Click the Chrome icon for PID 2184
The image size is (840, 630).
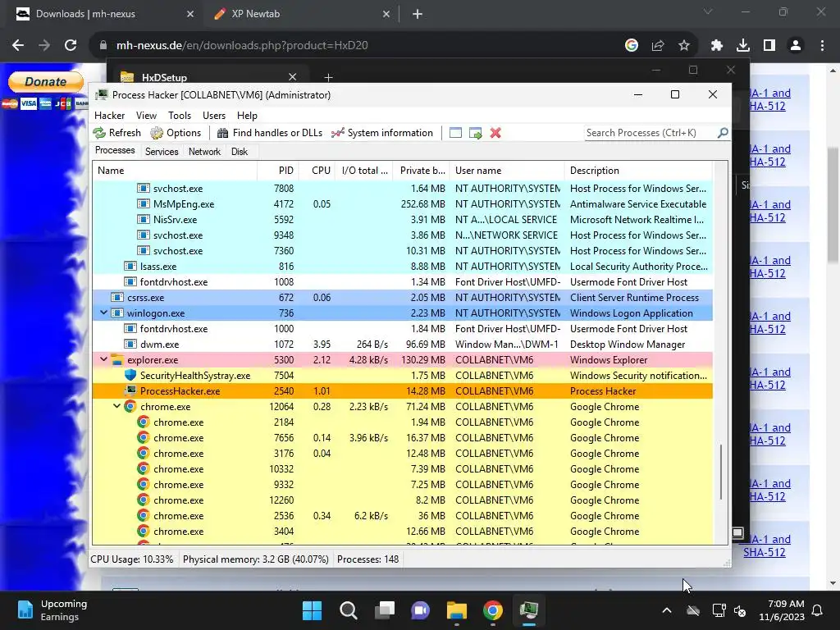(x=143, y=422)
